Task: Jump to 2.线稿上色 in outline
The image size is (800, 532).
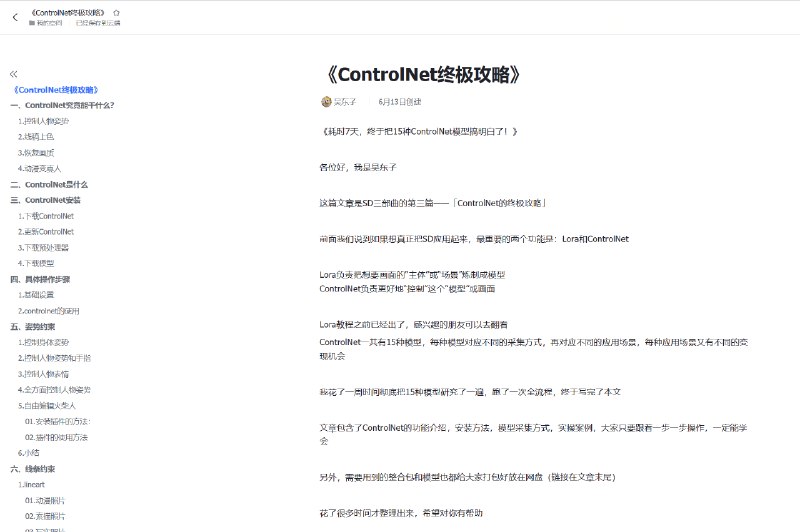Action: [36, 137]
